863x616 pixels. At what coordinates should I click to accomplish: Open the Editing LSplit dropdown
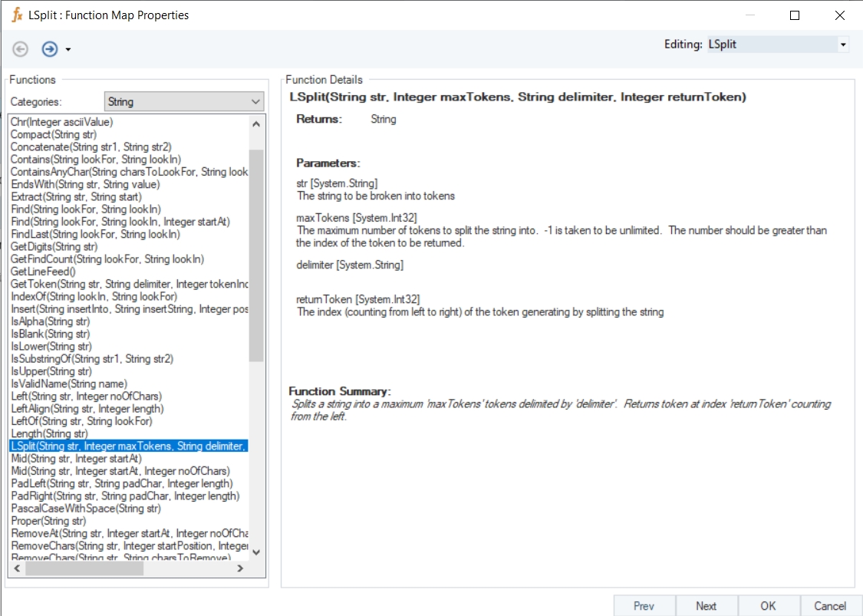coord(843,44)
